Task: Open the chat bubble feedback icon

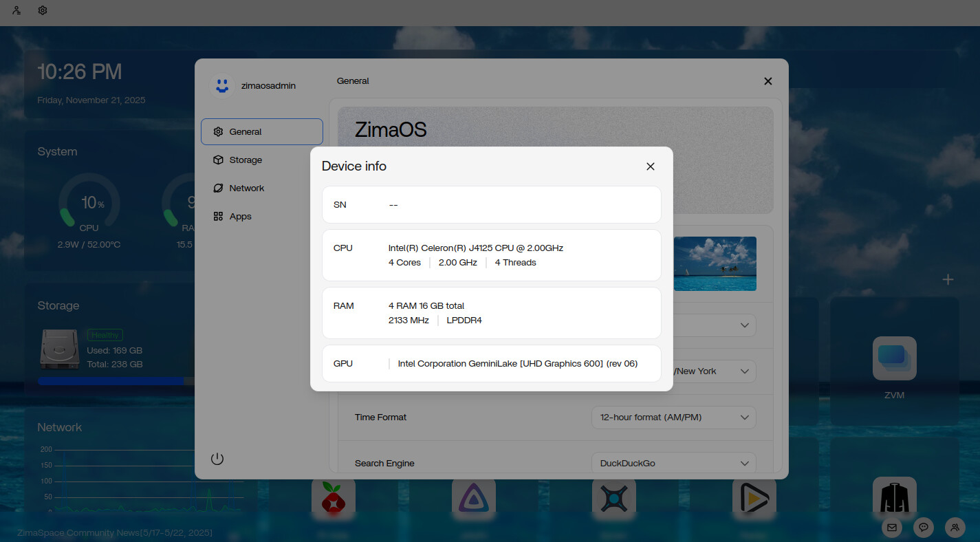Action: click(924, 528)
